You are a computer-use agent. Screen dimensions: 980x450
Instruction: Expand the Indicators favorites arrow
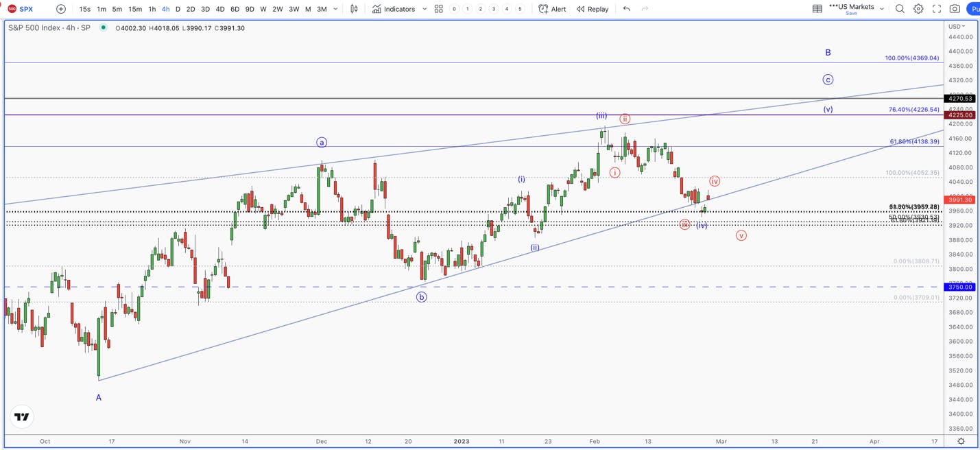click(425, 9)
